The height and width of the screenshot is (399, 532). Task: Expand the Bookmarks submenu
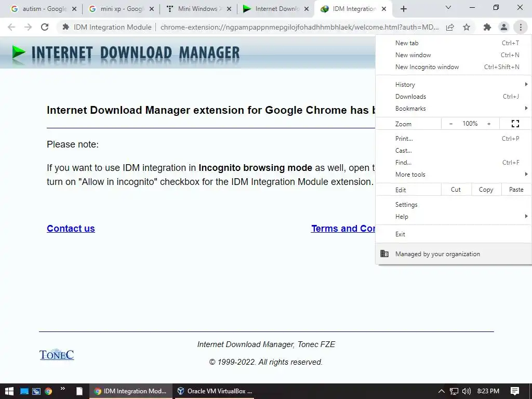454,109
